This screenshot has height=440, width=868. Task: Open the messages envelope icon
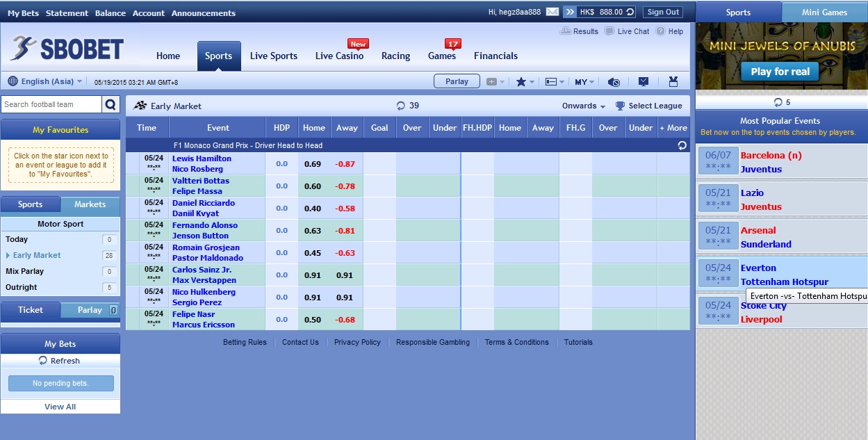click(x=552, y=12)
